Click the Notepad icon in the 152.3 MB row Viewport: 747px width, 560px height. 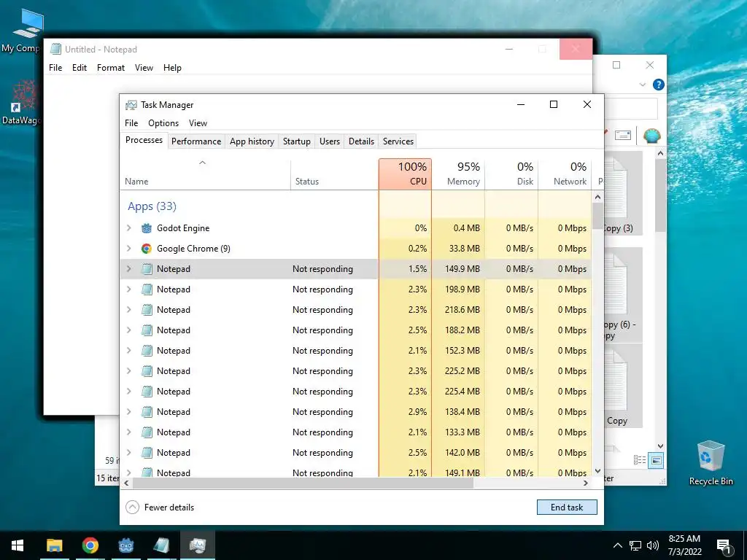click(147, 351)
